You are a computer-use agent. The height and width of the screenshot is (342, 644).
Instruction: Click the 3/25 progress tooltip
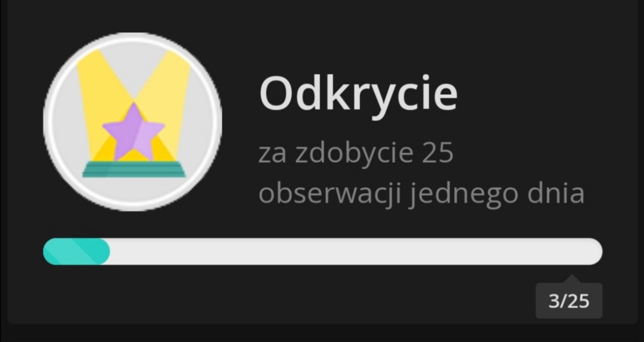569,301
